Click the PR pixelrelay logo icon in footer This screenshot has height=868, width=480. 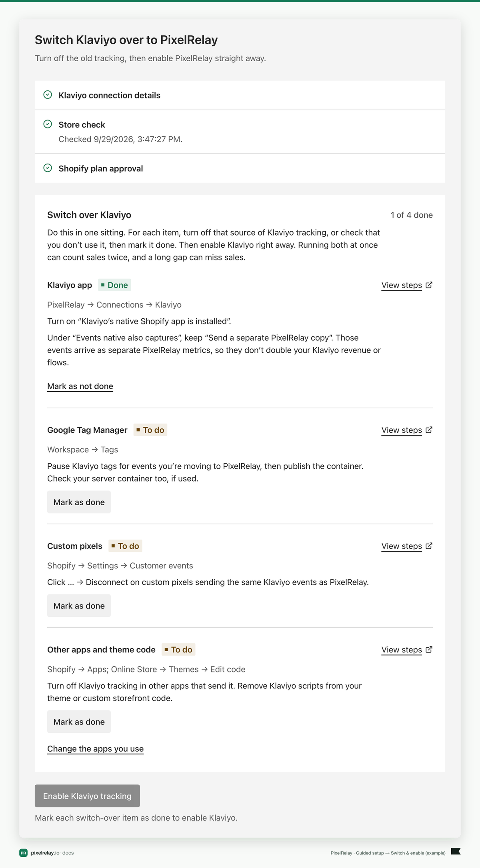click(24, 853)
